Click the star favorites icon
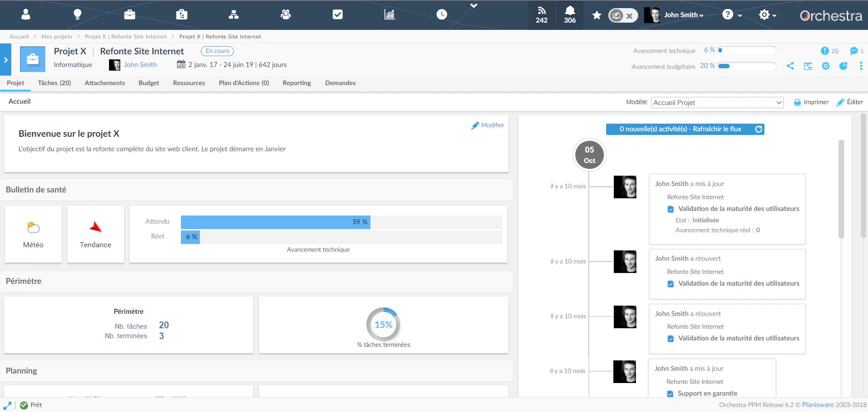 597,15
